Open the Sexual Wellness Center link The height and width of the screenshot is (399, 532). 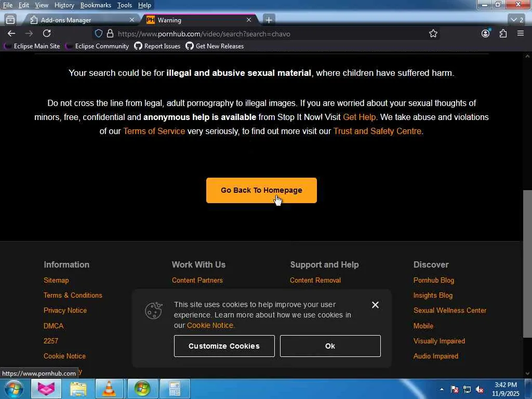click(449, 311)
